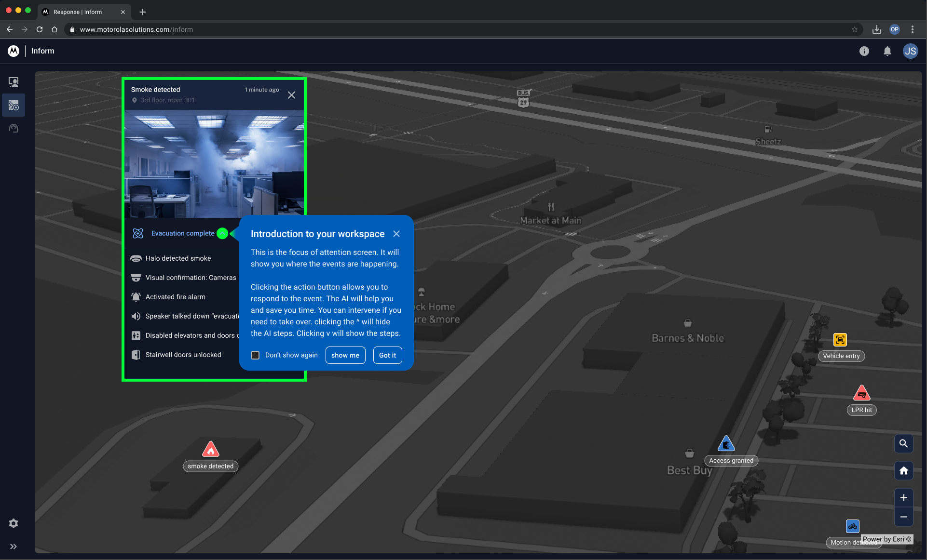
Task: Open the smoke-filled office camera thumbnail
Action: click(214, 164)
